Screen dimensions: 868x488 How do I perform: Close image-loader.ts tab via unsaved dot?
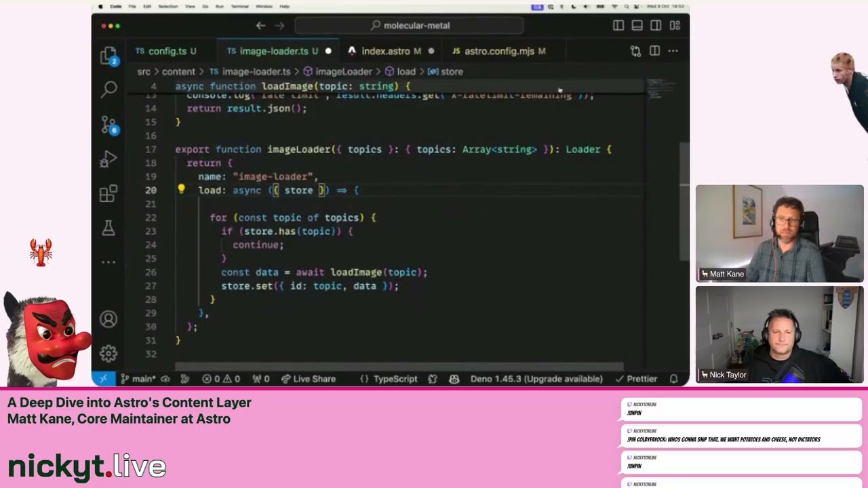tap(328, 51)
